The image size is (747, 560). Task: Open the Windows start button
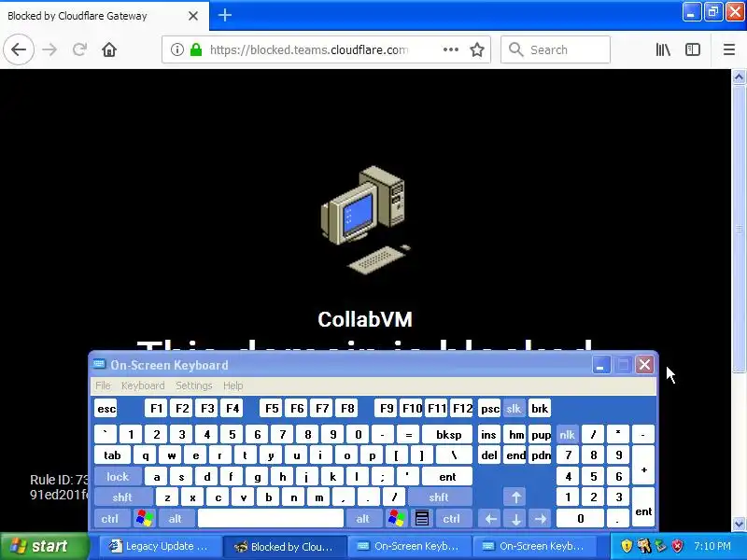click(x=44, y=546)
